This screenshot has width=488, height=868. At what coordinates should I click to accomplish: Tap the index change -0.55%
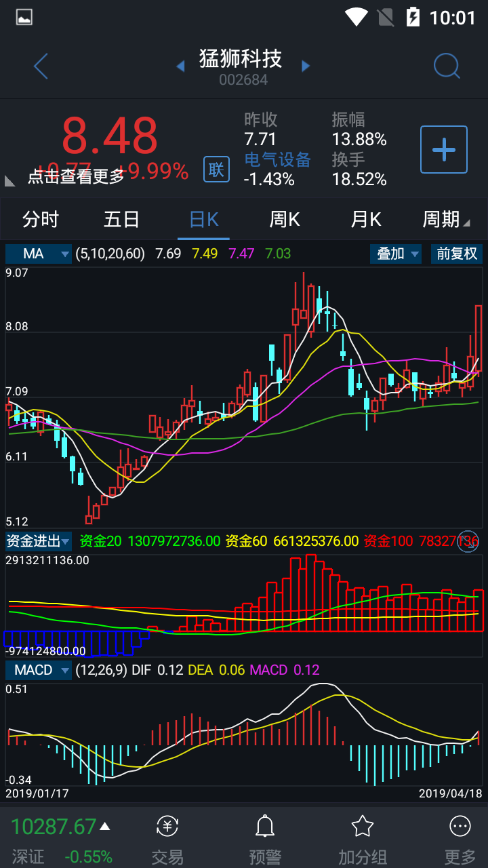(89, 856)
